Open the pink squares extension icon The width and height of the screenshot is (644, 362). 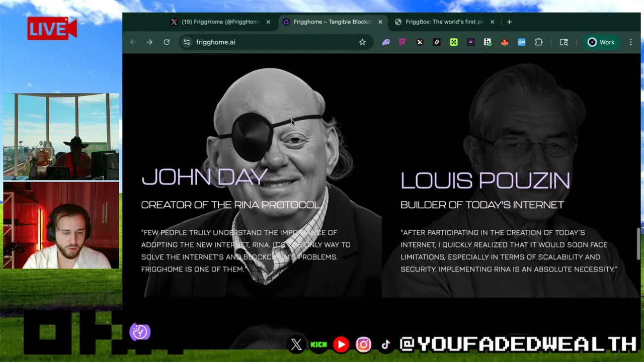(403, 42)
